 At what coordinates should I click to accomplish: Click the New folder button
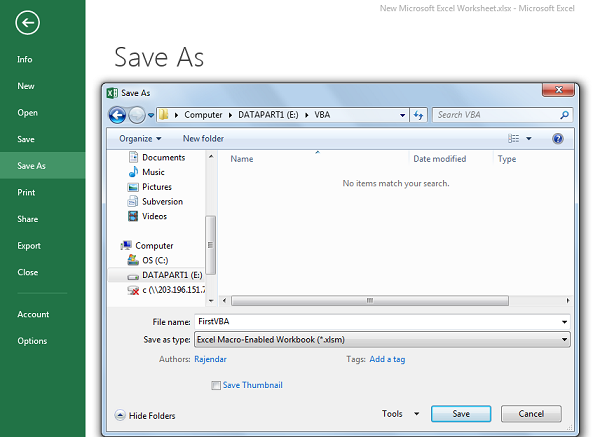click(203, 139)
